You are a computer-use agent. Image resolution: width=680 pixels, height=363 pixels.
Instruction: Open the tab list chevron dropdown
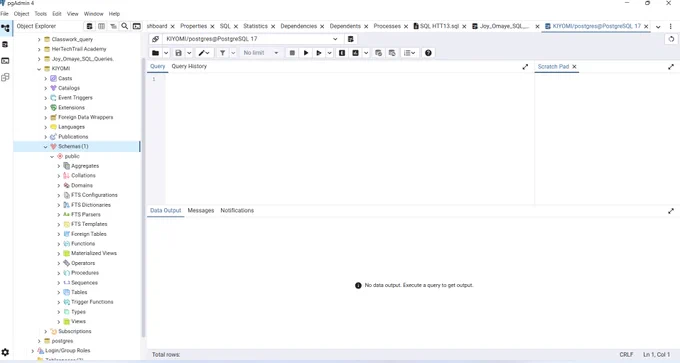[x=658, y=26]
